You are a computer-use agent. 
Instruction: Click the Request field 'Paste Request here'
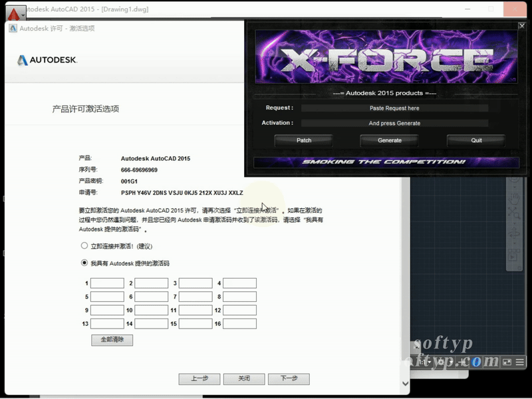(x=394, y=108)
